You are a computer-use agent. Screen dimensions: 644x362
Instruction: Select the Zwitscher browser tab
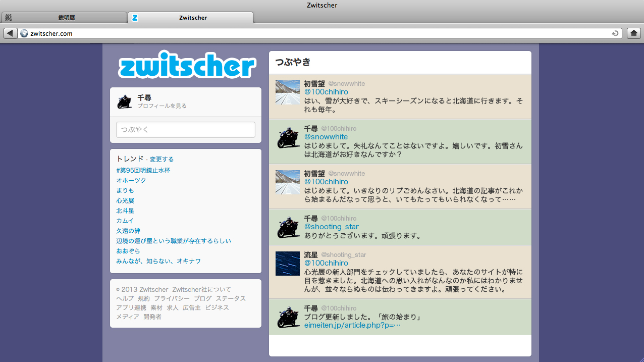pos(190,18)
